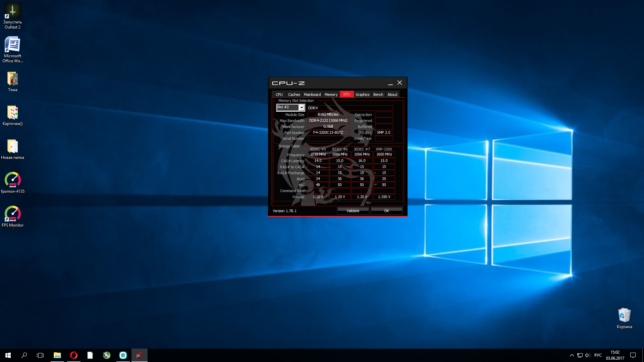Switch the РУС input language indicator
Viewport: 644px width, 362px height.
coord(598,355)
